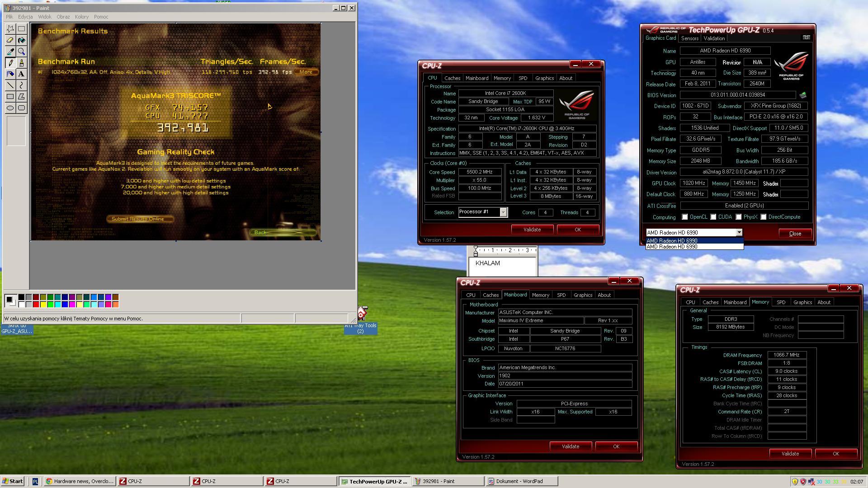Click the system clock showing 02:07
Image resolution: width=868 pixels, height=488 pixels.
click(856, 482)
